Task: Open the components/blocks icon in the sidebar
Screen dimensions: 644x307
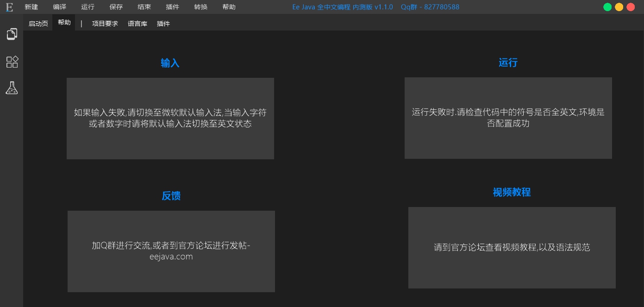Action: (x=12, y=62)
